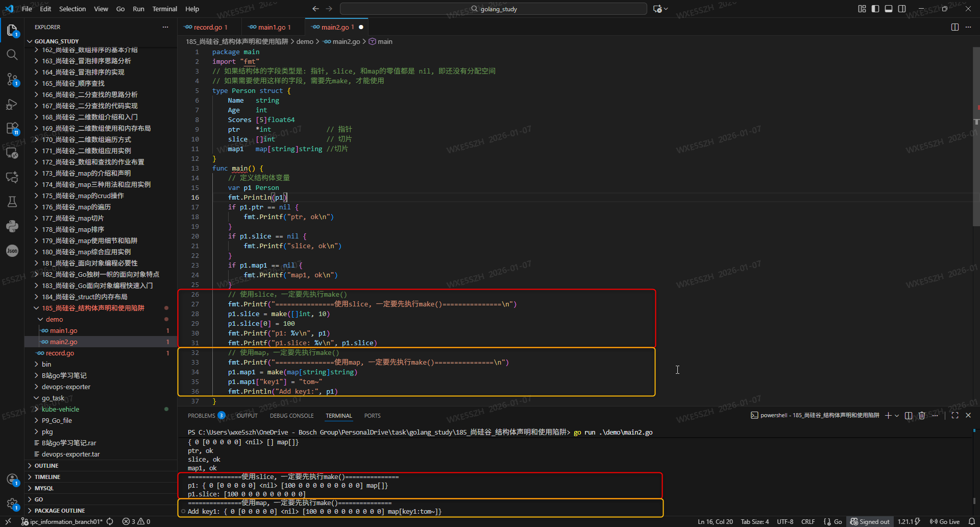
Task: Click the golang_study command center search box
Action: point(493,9)
